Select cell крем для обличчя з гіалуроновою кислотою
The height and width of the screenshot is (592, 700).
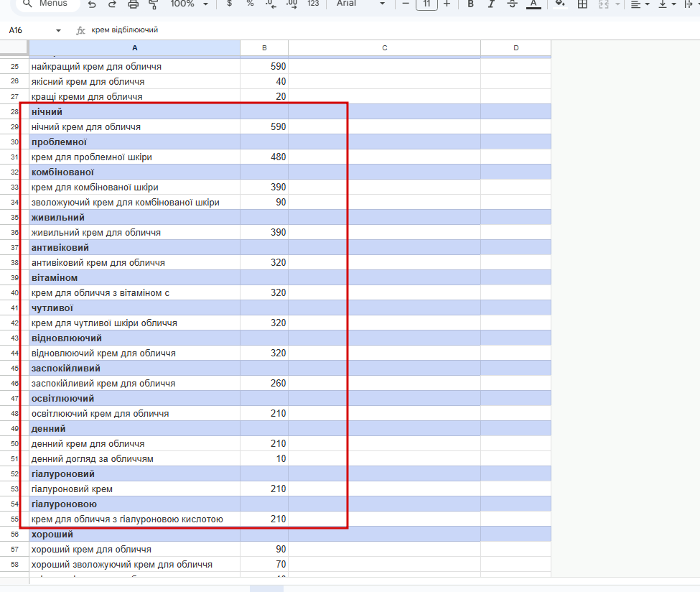point(134,519)
